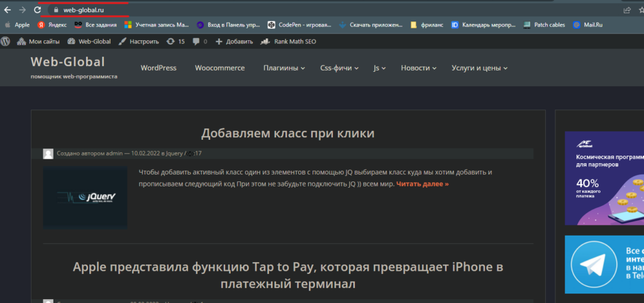644x303 pixels.
Task: Click the browser forward arrow
Action: 22,10
